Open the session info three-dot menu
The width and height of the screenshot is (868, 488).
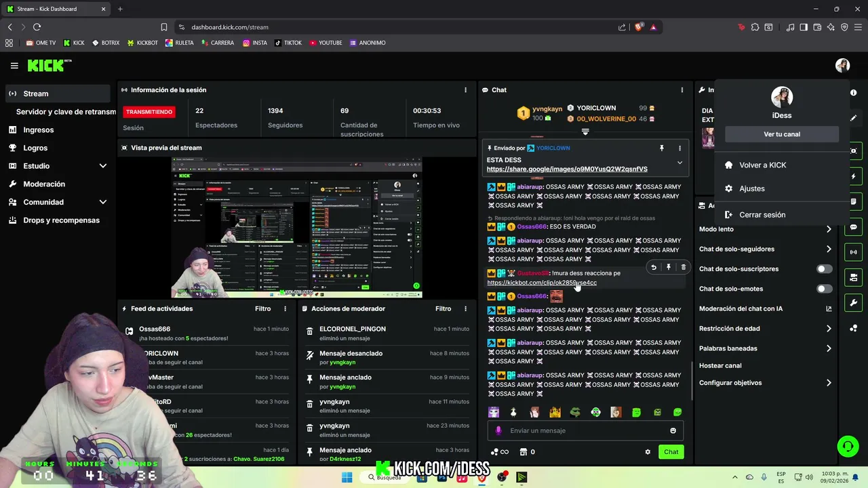coord(465,89)
